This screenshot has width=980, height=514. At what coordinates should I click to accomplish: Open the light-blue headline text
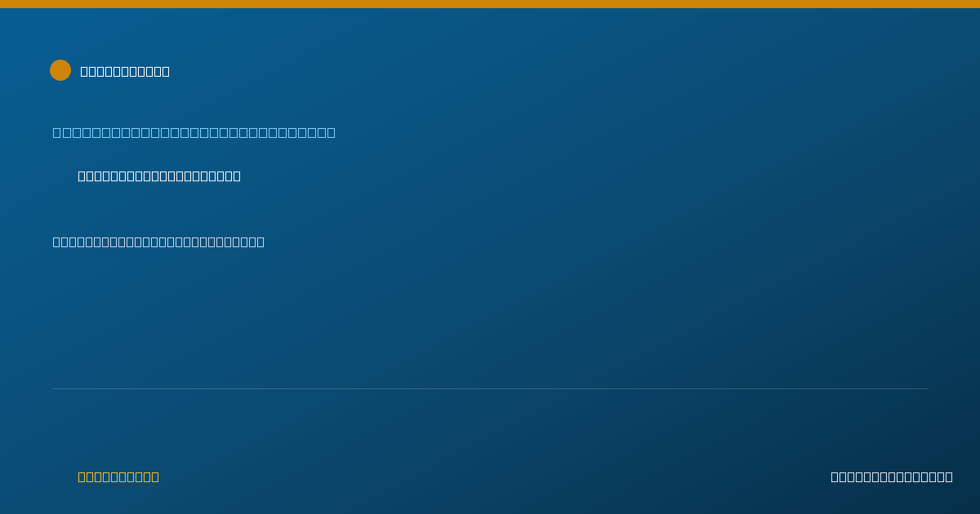click(x=194, y=132)
